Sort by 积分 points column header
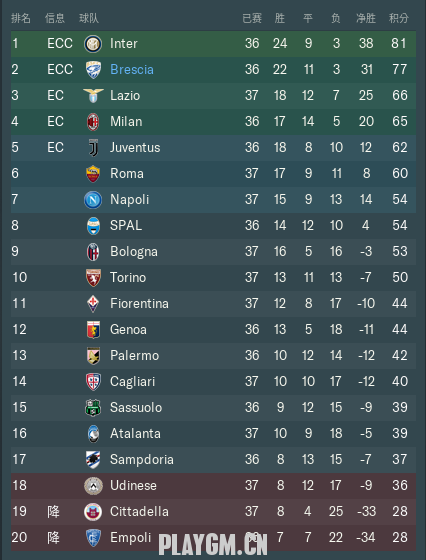426x560 pixels. (x=399, y=18)
